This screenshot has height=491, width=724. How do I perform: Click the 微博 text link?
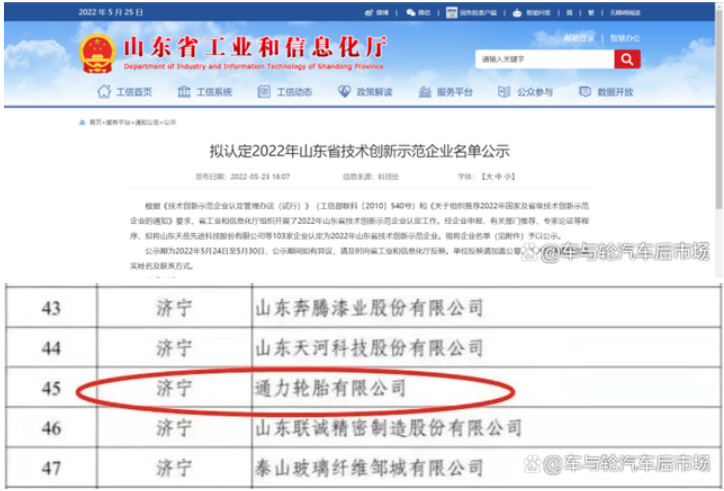coord(382,13)
